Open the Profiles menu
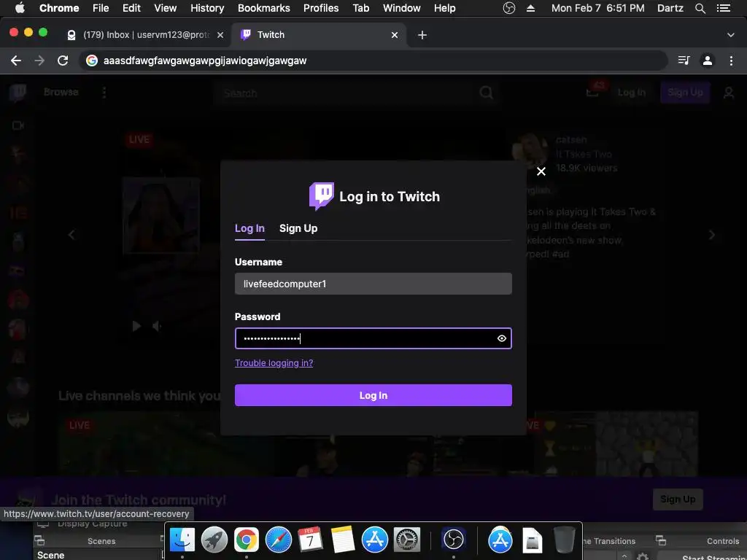Image resolution: width=747 pixels, height=560 pixels. (321, 8)
